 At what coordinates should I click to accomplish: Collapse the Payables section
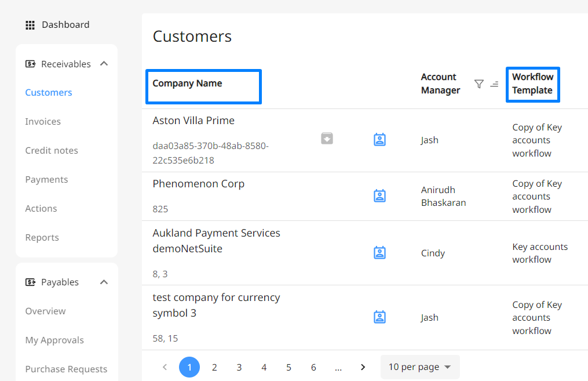point(104,282)
